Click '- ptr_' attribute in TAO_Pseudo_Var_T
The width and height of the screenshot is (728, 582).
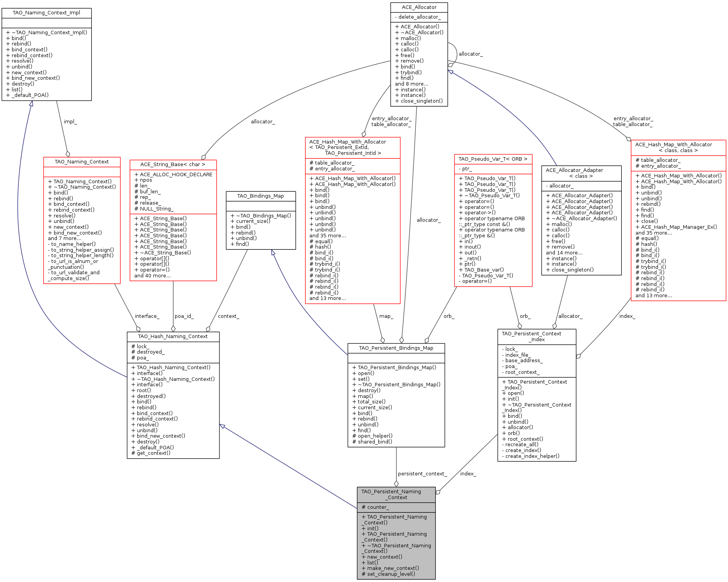(x=465, y=169)
